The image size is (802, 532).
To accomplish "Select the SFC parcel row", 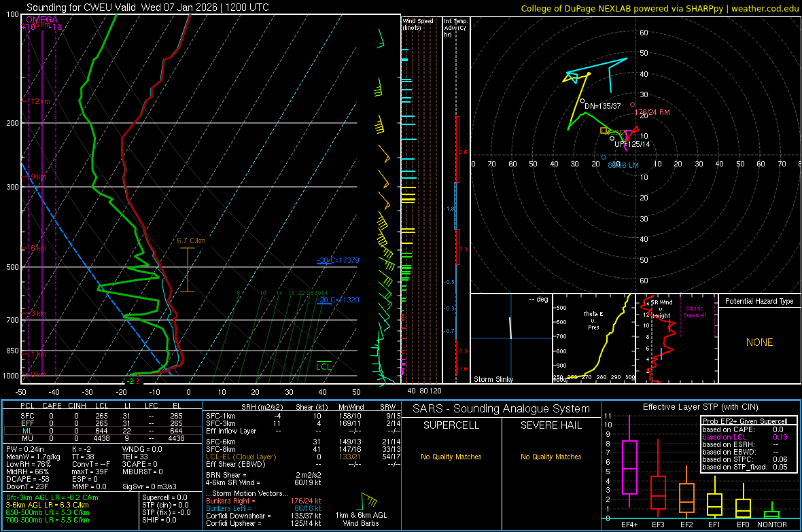I will click(102, 416).
